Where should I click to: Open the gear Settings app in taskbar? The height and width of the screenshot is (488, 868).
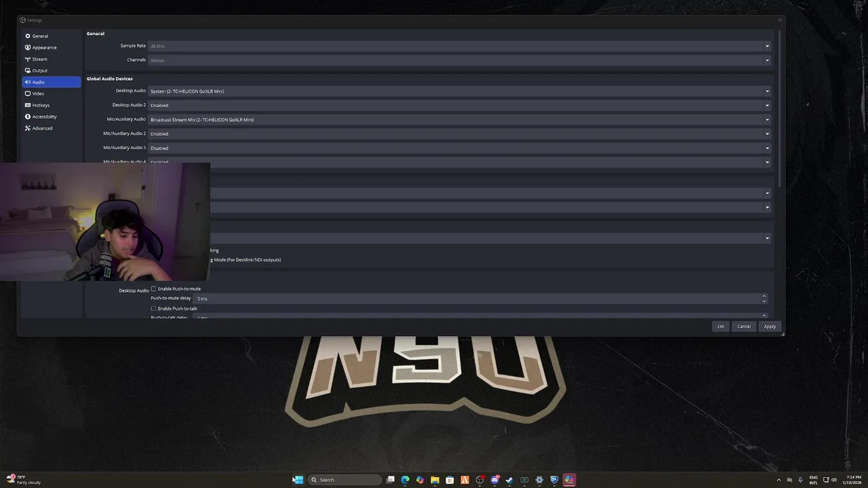pos(540,480)
